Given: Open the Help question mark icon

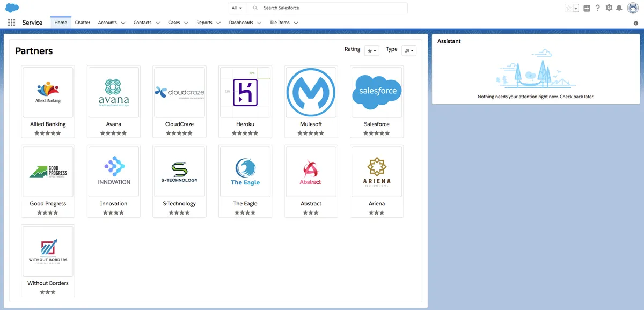Looking at the screenshot, I should tap(598, 8).
